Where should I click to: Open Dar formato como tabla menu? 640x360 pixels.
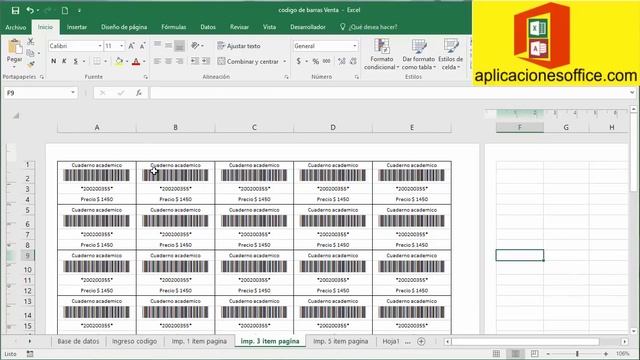point(418,54)
